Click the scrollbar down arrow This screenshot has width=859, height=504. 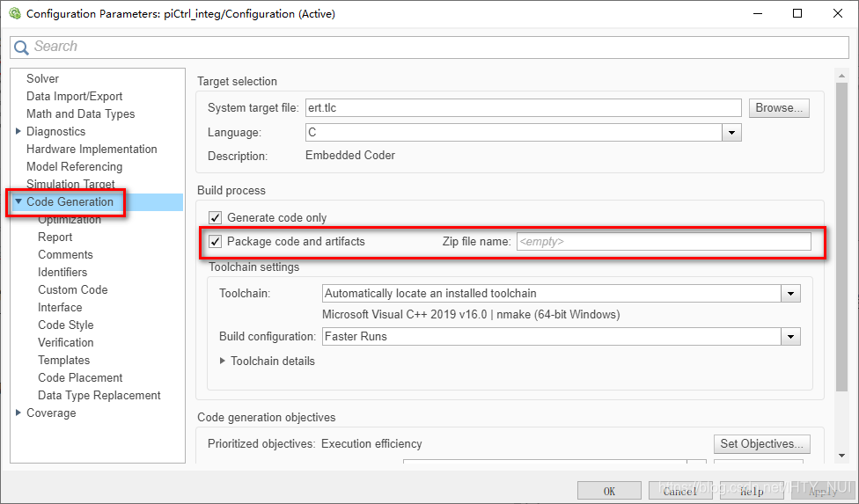click(841, 456)
